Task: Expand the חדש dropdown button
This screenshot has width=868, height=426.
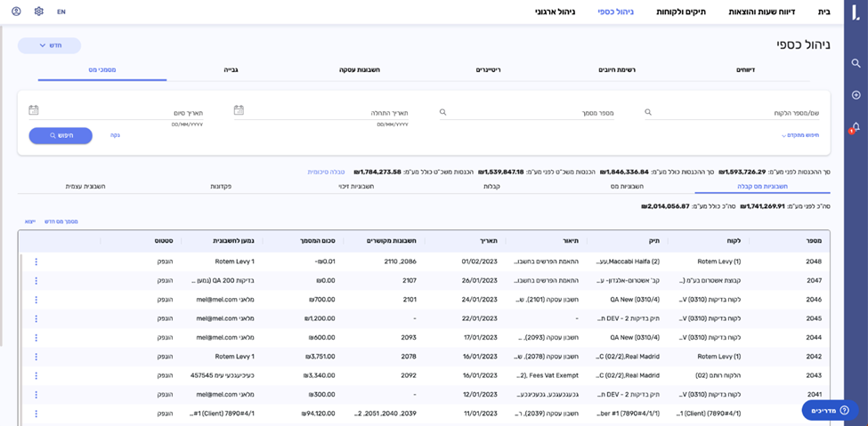Action: [x=49, y=45]
